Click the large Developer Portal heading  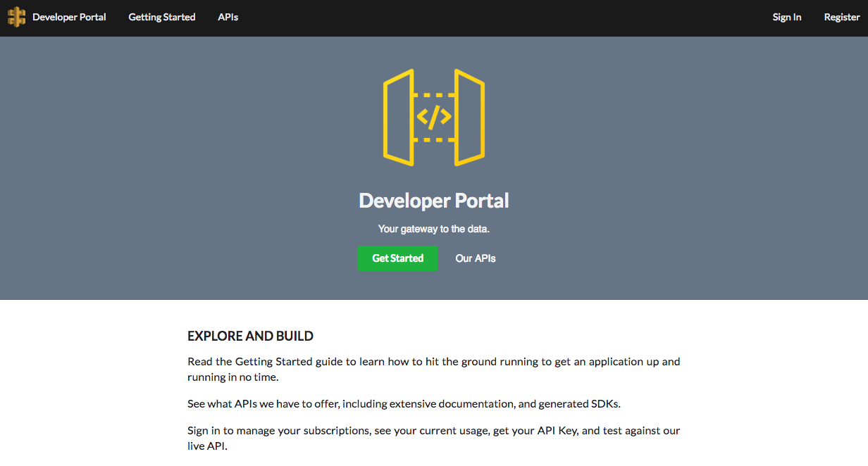(434, 201)
